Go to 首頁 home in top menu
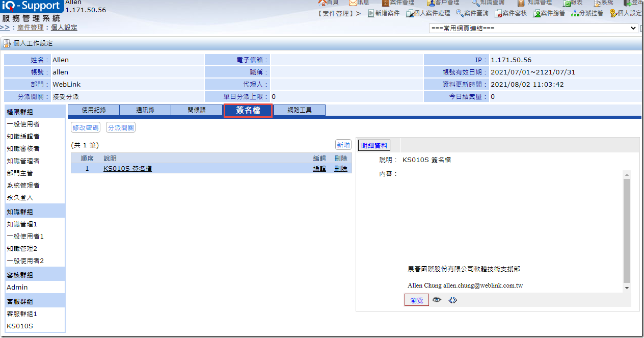The height and width of the screenshot is (338, 644). coord(328,3)
